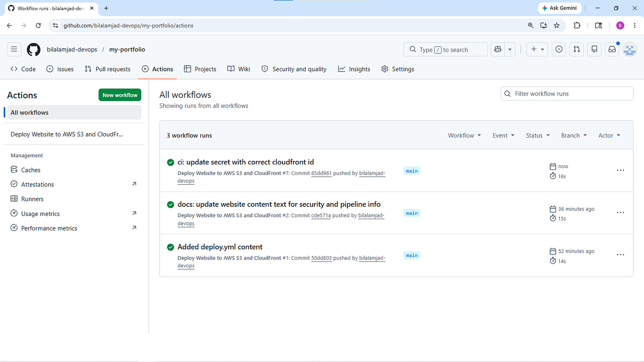Open the options menu for the docs update run
644x362 pixels.
tap(621, 213)
